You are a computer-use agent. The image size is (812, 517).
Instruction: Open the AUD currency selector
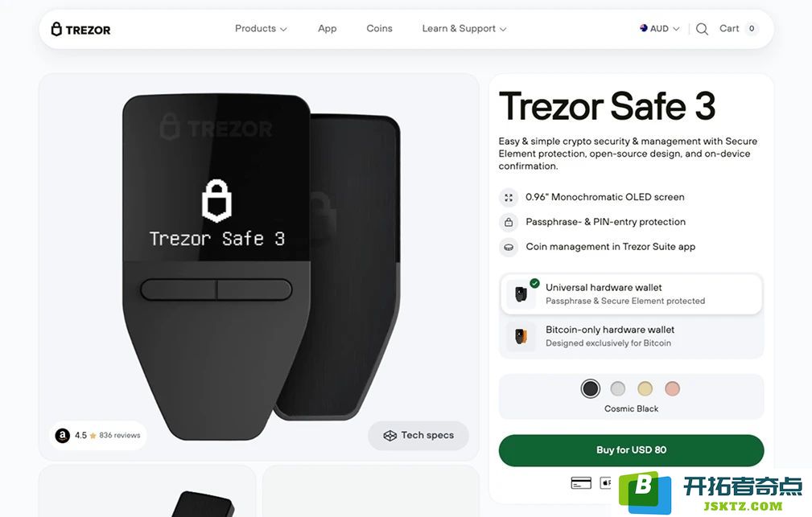(x=659, y=28)
